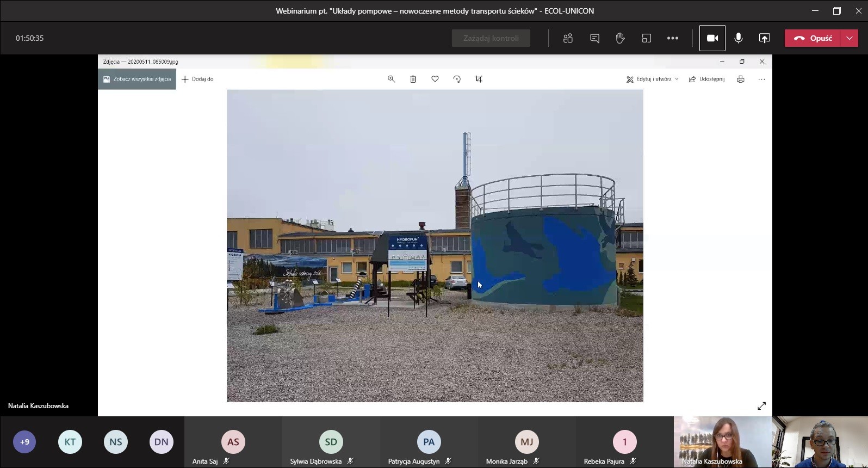Screen dimensions: 868x468
Task: Expand shared content to full screen
Action: 761,406
